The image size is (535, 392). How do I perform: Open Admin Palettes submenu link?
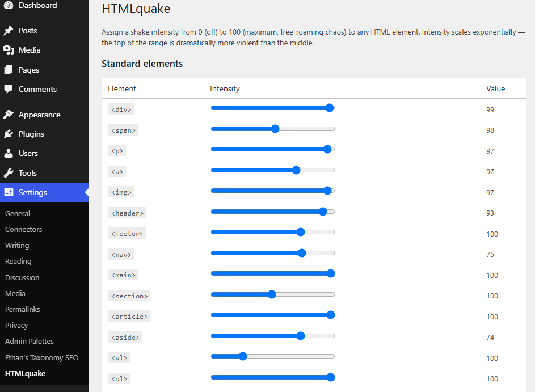click(30, 341)
